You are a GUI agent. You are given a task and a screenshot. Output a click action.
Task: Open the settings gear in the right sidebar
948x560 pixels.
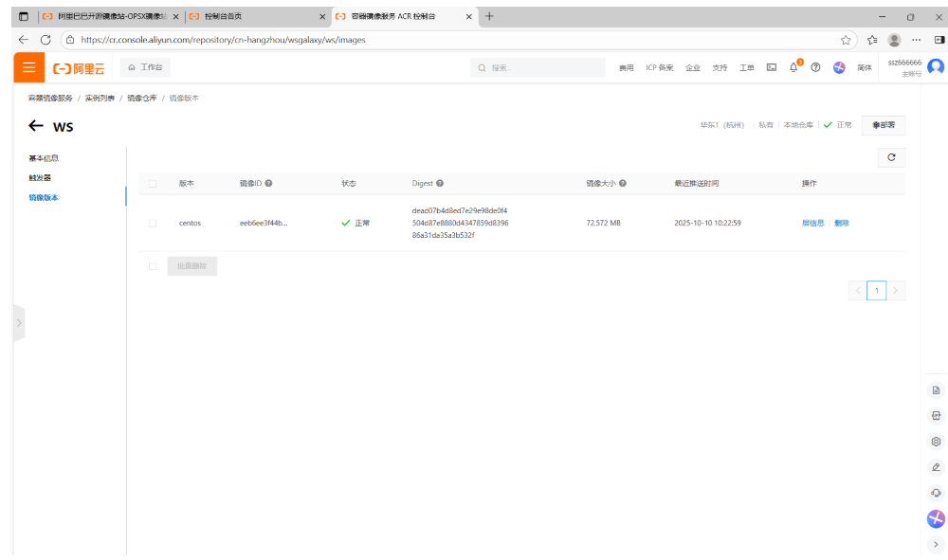[x=936, y=442]
